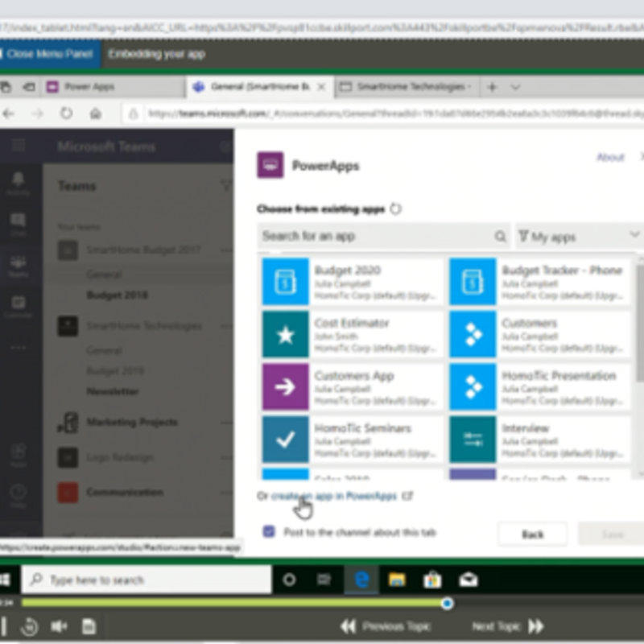Open the Logo Redesign team
The image size is (644, 644).
(x=120, y=457)
